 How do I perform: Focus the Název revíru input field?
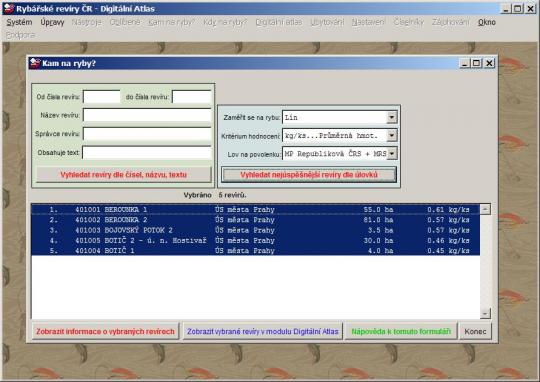147,115
